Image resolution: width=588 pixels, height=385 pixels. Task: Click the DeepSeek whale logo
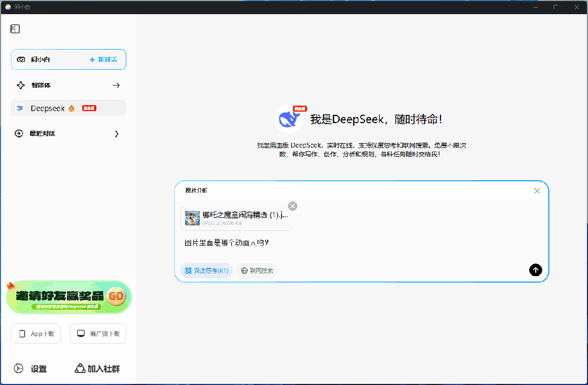coord(289,119)
